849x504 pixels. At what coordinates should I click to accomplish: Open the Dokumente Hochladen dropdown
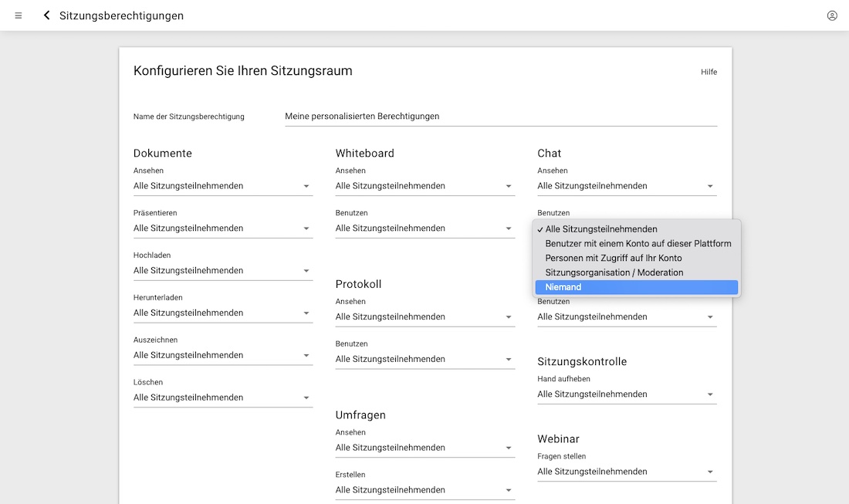(x=222, y=271)
